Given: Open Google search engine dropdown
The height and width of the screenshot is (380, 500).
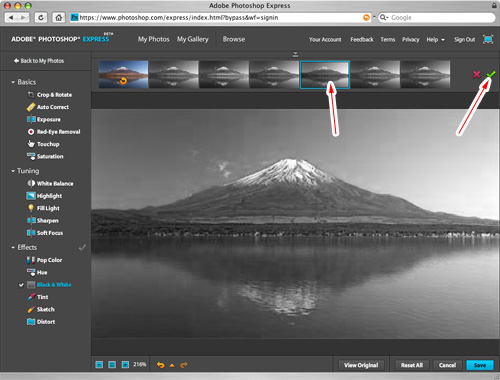Looking at the screenshot, I should 384,17.
